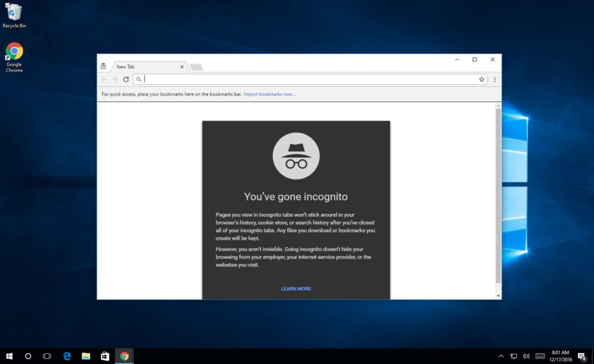The image size is (594, 364).
Task: Open a new tab with the blank tab button
Action: (196, 67)
